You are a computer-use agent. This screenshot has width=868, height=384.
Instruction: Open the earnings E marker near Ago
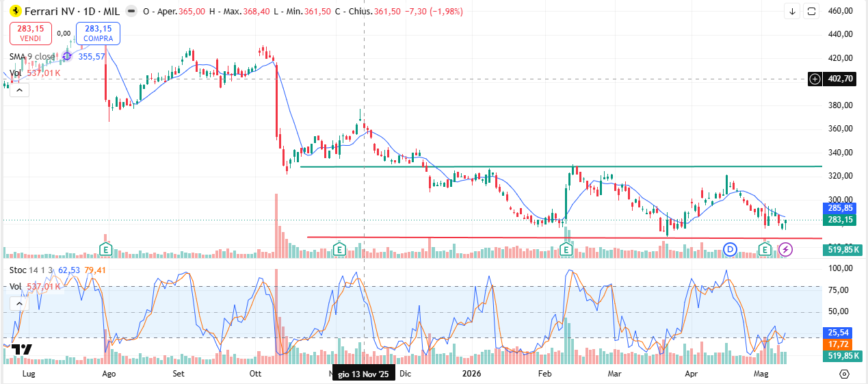(x=105, y=248)
